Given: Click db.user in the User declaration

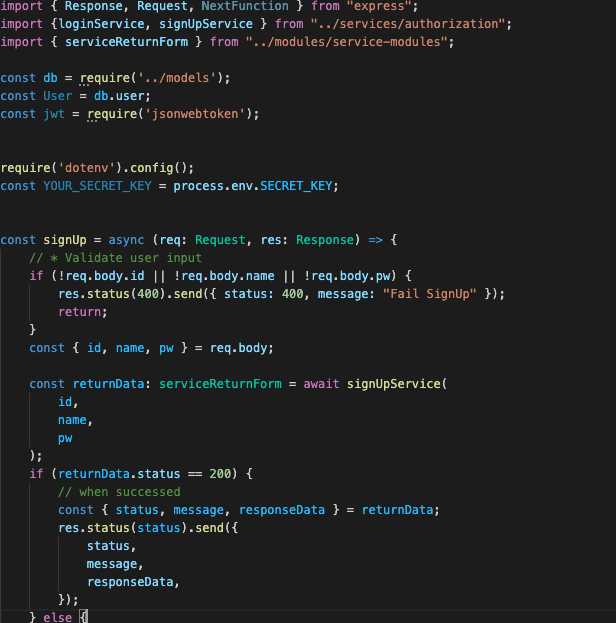Looking at the screenshot, I should point(119,96).
